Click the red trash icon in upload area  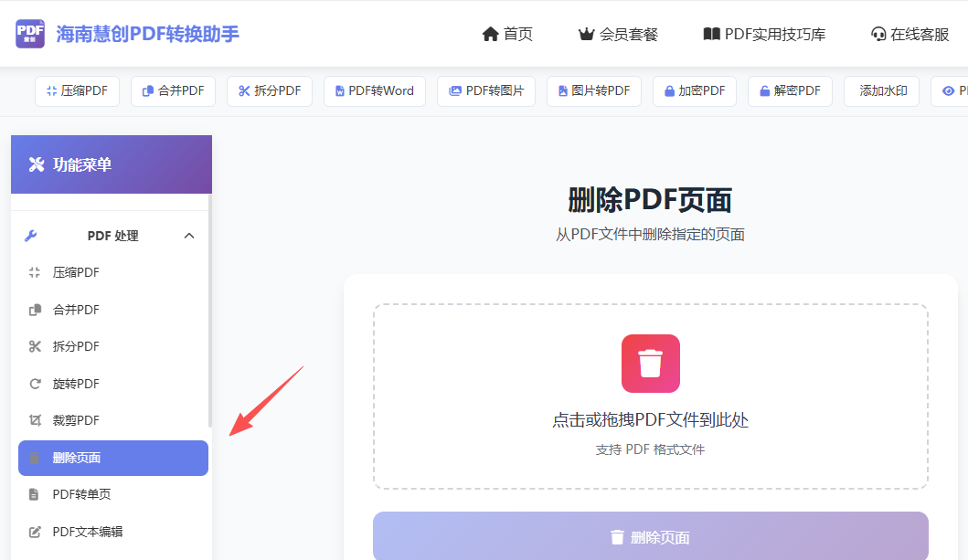[651, 364]
